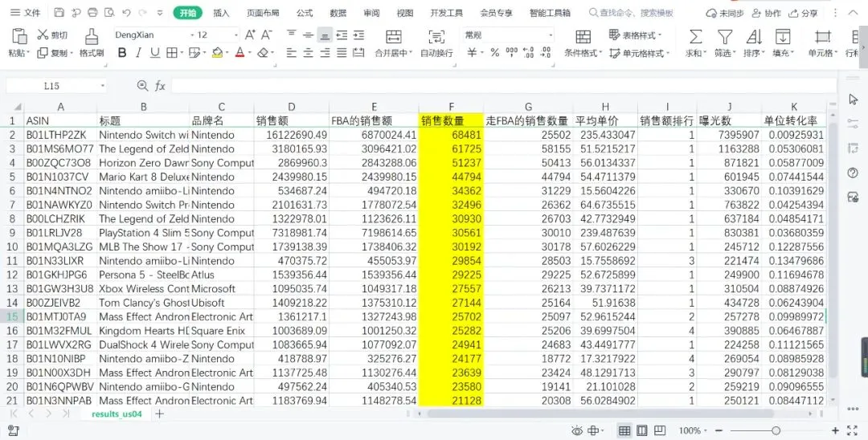Activate the 格式刷 format painter
The height and width of the screenshot is (440, 868).
point(92,43)
